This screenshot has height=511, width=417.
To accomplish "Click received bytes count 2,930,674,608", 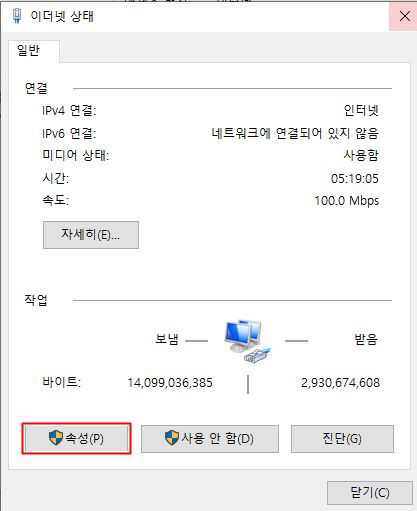I will 340,383.
